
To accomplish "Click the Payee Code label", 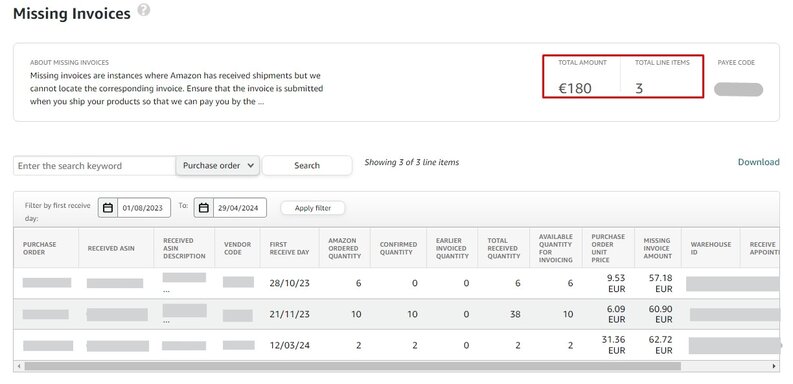I will (736, 63).
